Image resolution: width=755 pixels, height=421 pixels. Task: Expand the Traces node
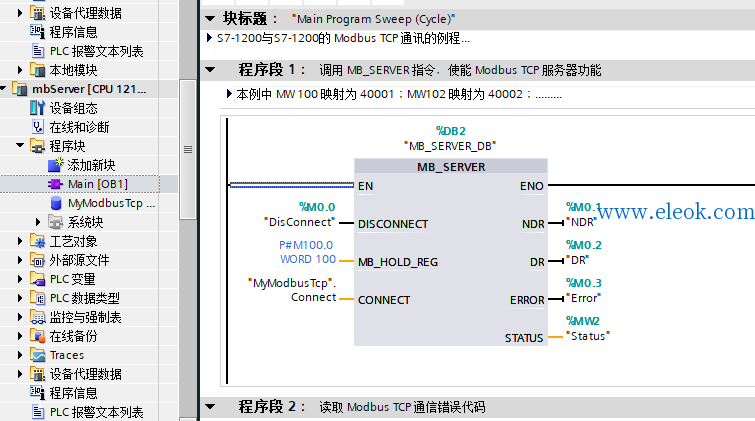pyautogui.click(x=20, y=355)
